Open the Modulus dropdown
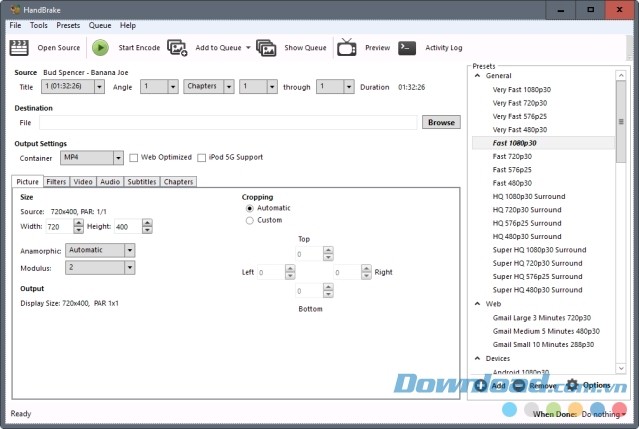This screenshot has height=429, width=639. coord(100,268)
